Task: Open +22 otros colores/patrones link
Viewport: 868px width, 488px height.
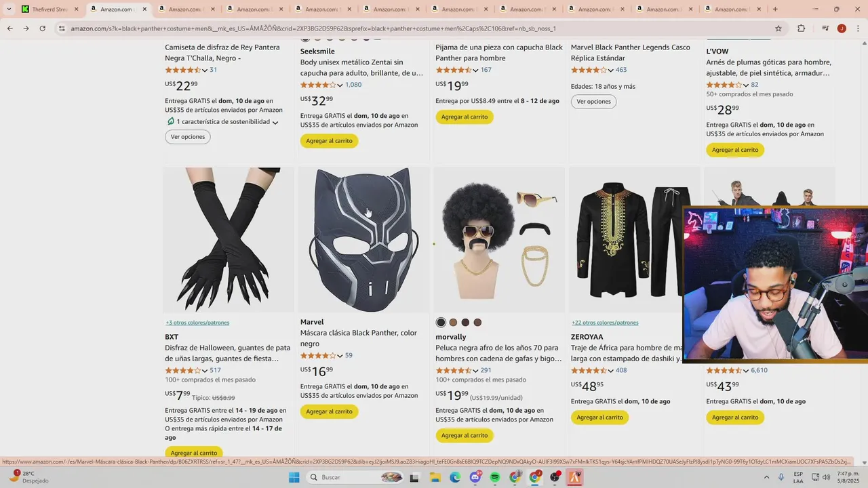Action: (x=605, y=323)
